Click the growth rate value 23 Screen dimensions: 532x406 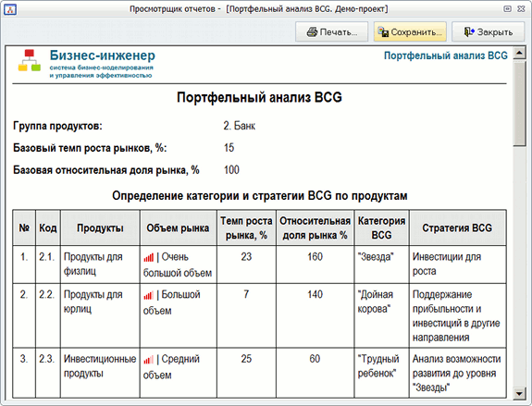pos(246,257)
